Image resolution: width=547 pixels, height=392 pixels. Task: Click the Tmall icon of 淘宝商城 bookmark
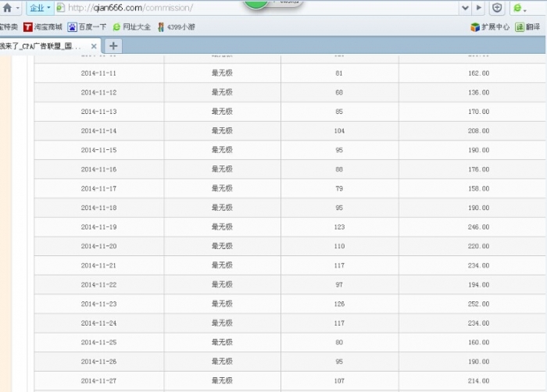pyautogui.click(x=27, y=27)
